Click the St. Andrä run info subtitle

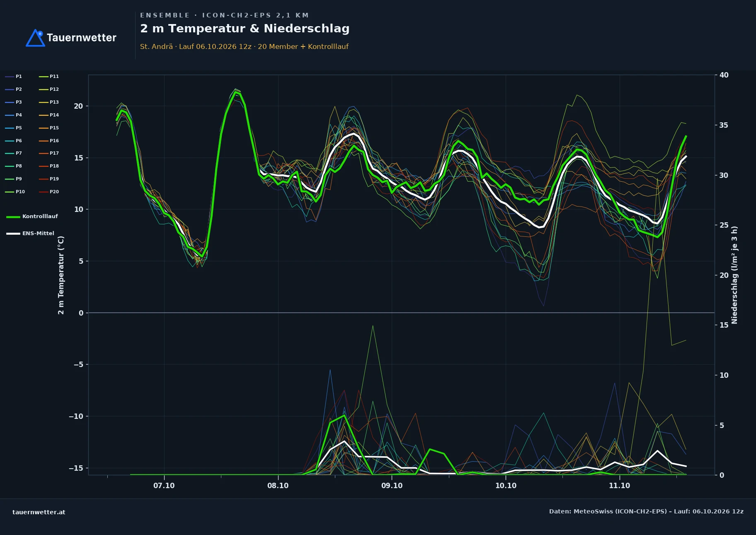click(x=244, y=46)
